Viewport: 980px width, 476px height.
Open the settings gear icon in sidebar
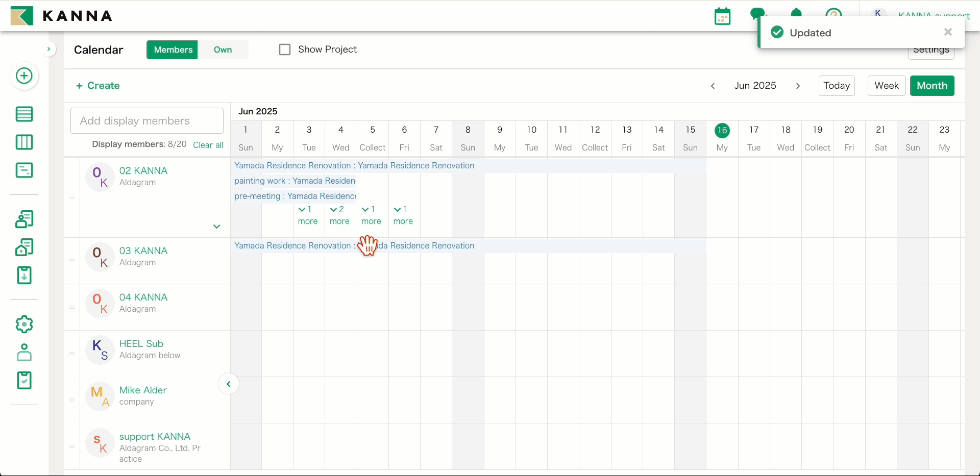click(24, 324)
